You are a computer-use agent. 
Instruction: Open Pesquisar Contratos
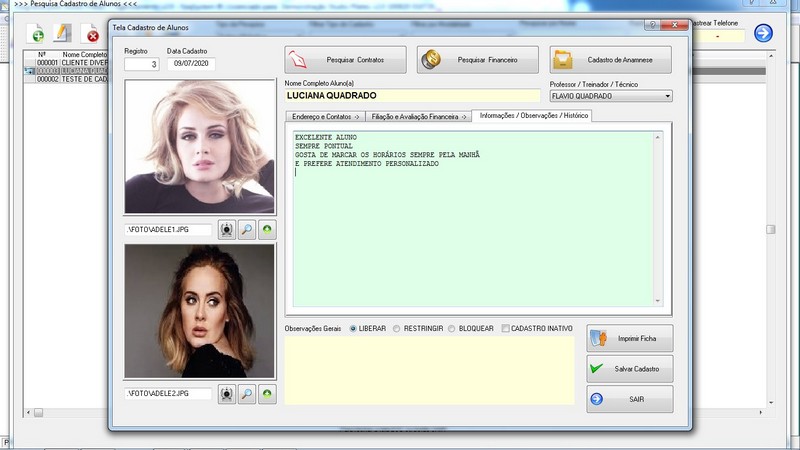(345, 60)
